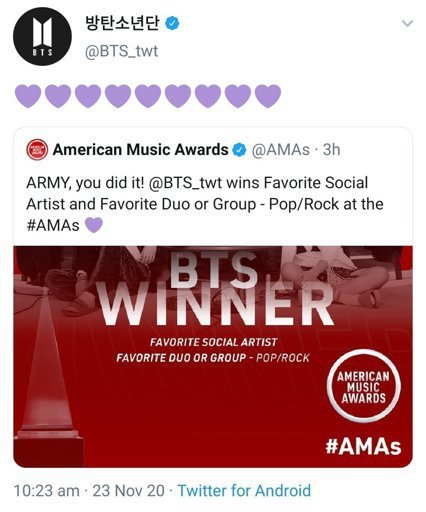The width and height of the screenshot is (426, 512).
Task: Open the @BTS_twt handle
Action: [x=121, y=51]
